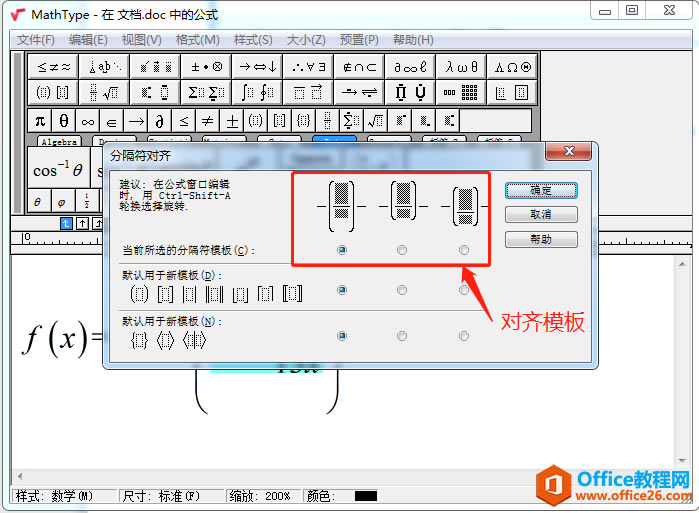
Task: Insert the plus-minus symbol
Action: (x=232, y=121)
